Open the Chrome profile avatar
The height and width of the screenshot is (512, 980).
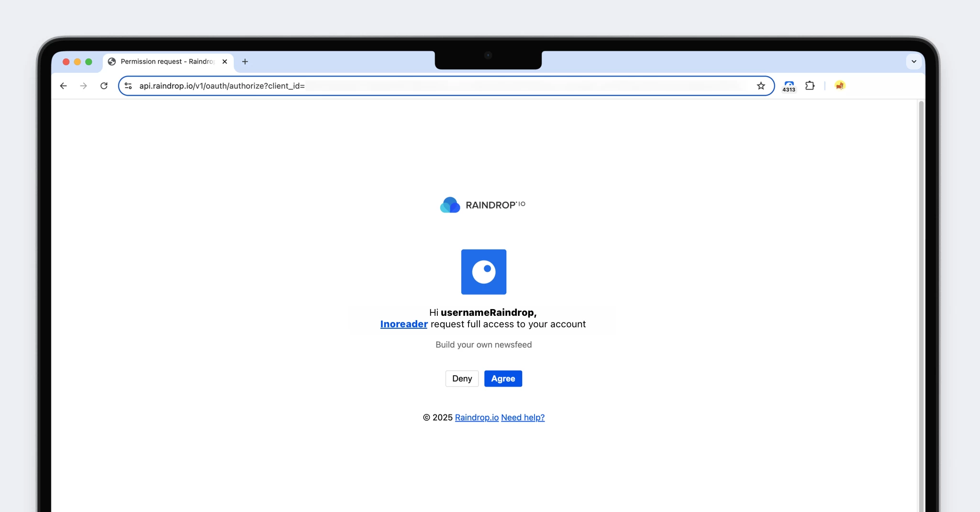click(x=840, y=86)
